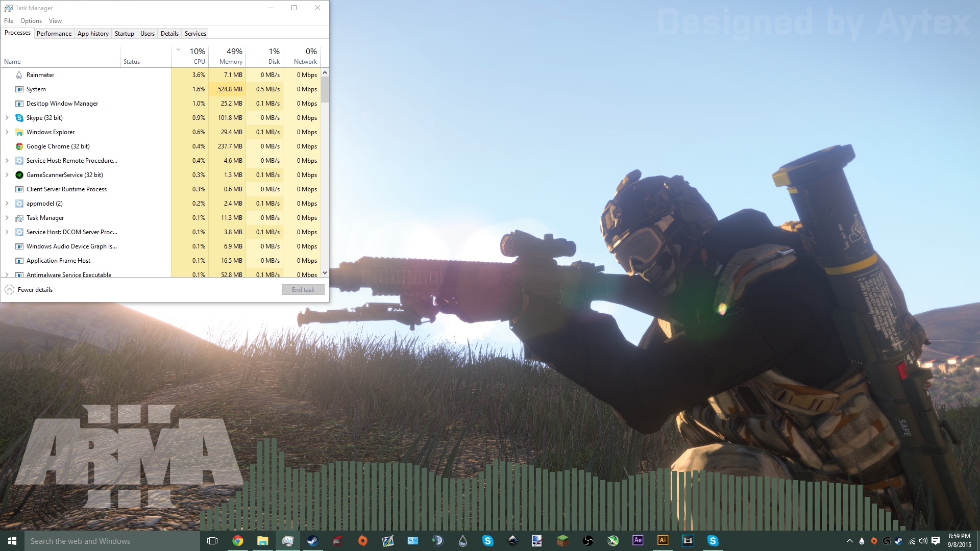Open the Action Center notifications icon
This screenshot has height=551, width=980.
click(x=936, y=541)
